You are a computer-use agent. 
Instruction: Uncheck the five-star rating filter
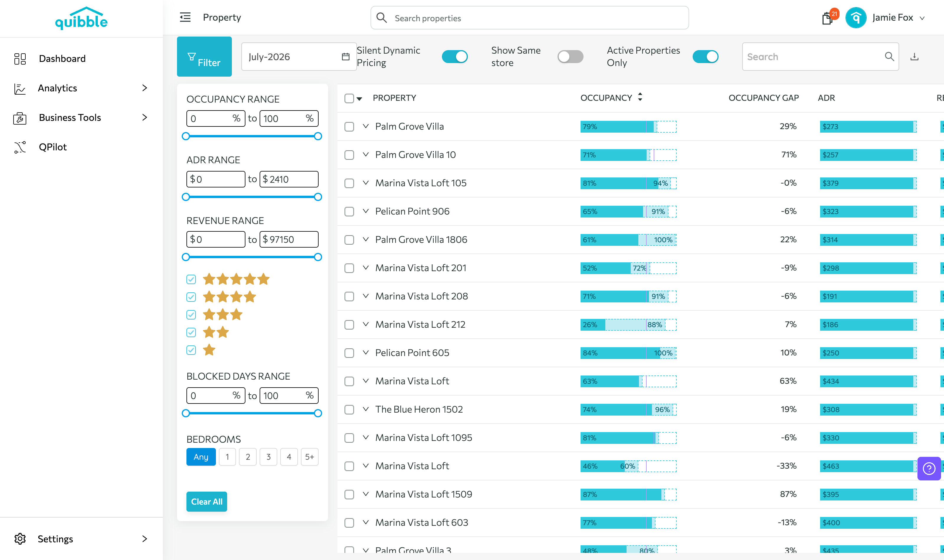191,279
